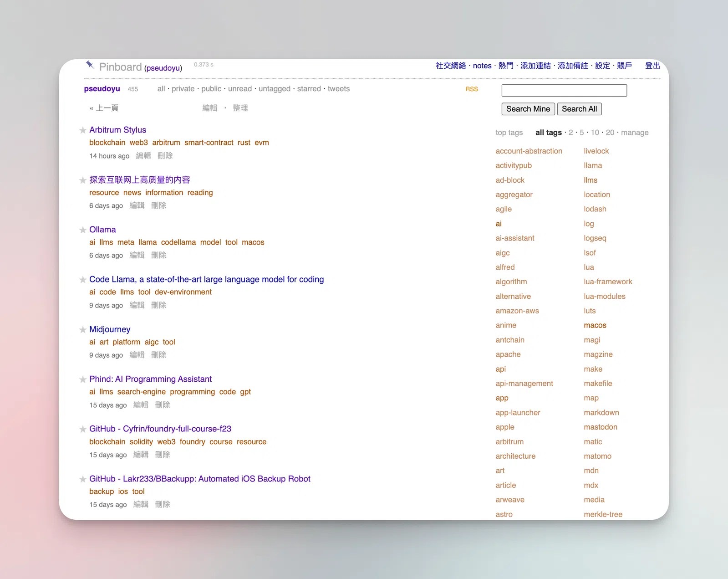Star the 探索互联网上高质量的内容 bookmark

pyautogui.click(x=83, y=180)
